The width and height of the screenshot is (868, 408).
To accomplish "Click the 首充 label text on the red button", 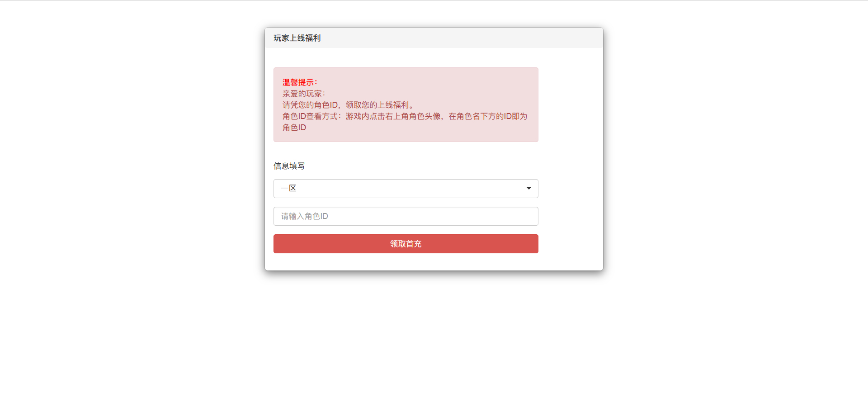I will pyautogui.click(x=414, y=244).
